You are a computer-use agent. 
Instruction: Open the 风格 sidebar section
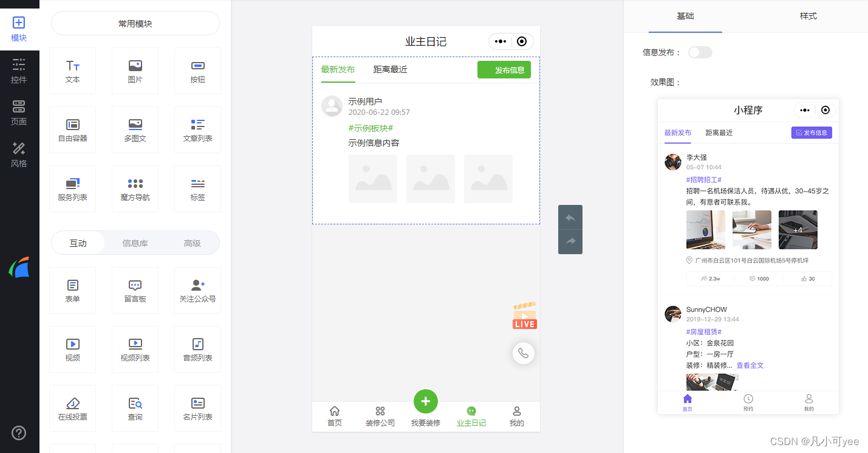(19, 155)
